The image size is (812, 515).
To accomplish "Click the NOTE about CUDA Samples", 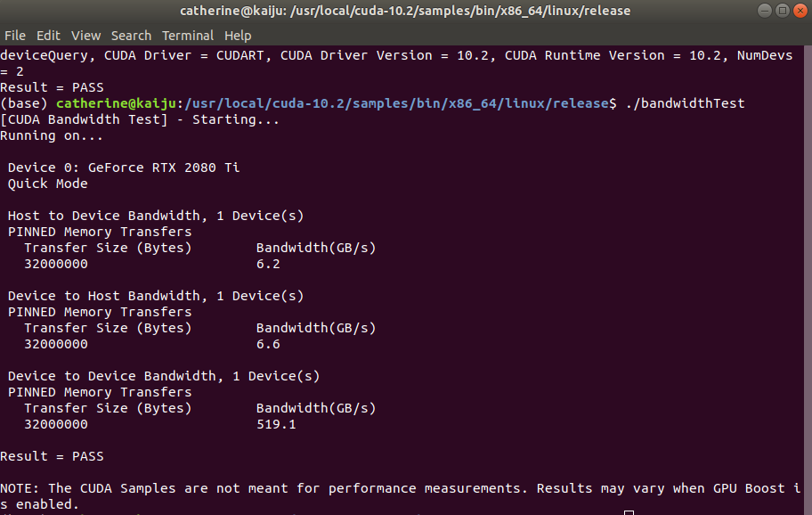I will (400, 495).
